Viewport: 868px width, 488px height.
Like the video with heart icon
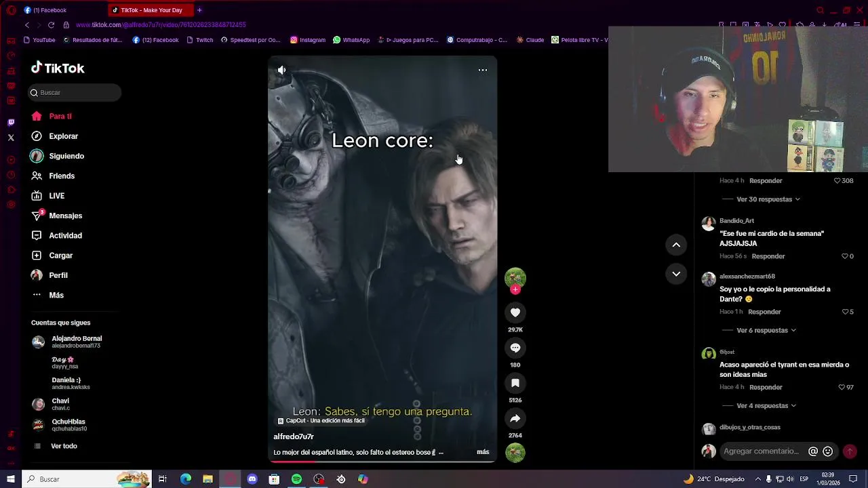[515, 312]
